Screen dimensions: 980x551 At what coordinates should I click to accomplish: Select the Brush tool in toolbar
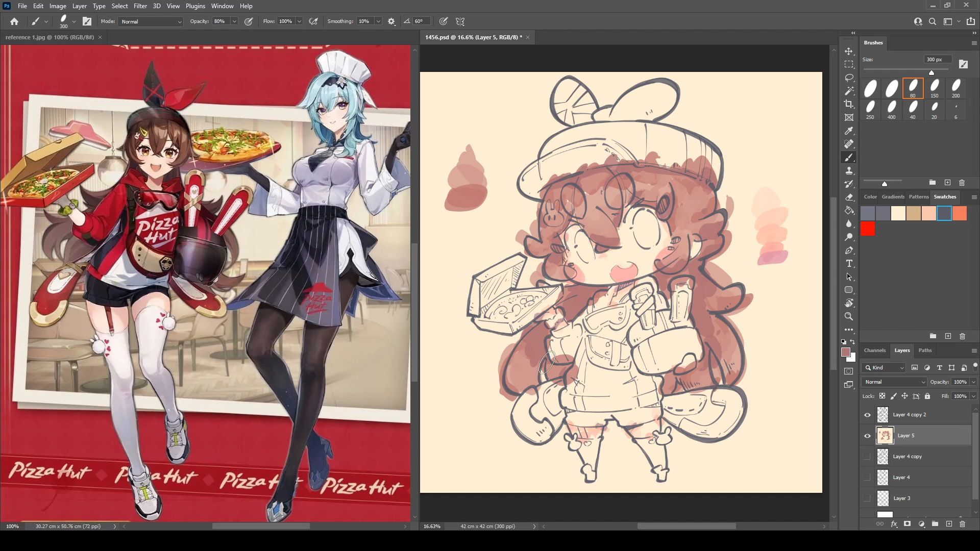pyautogui.click(x=849, y=158)
